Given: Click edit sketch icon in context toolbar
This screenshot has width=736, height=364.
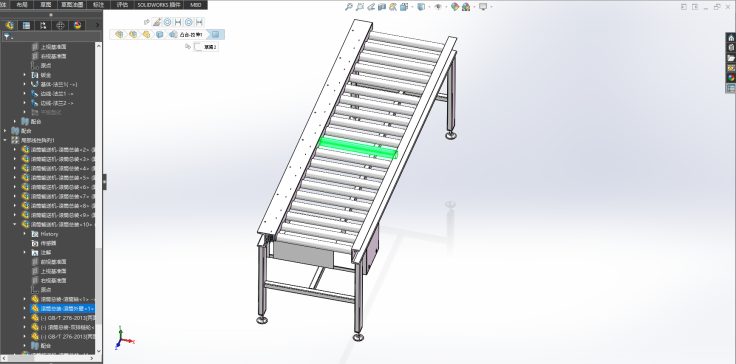Looking at the screenshot, I should coord(157,22).
